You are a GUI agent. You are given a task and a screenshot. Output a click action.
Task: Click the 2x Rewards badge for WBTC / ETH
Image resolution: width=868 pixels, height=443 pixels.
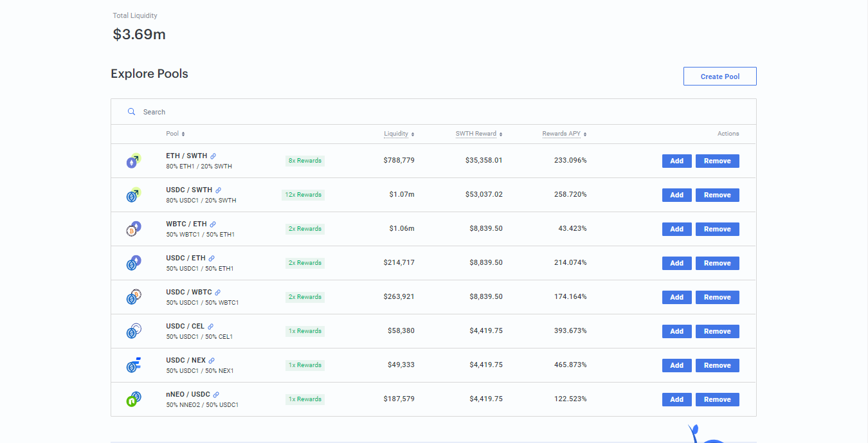pyautogui.click(x=305, y=229)
